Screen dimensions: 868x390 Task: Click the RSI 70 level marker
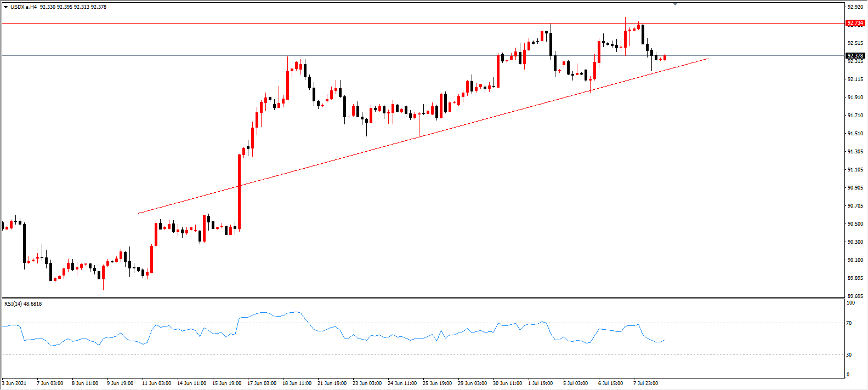tap(849, 323)
